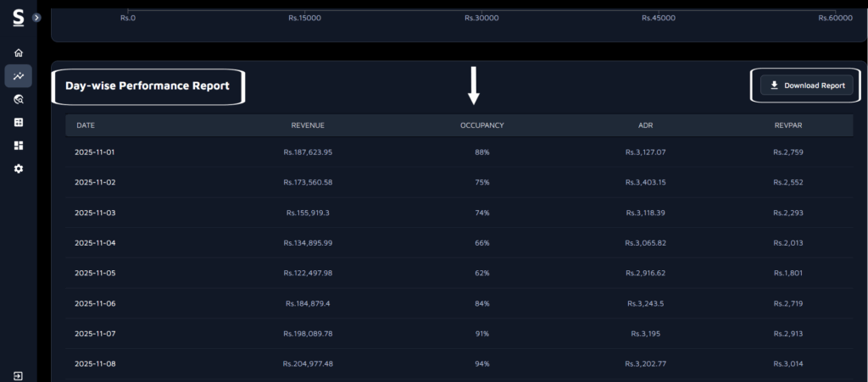Click the OCCUPANCY column header
The image size is (868, 382).
[481, 125]
